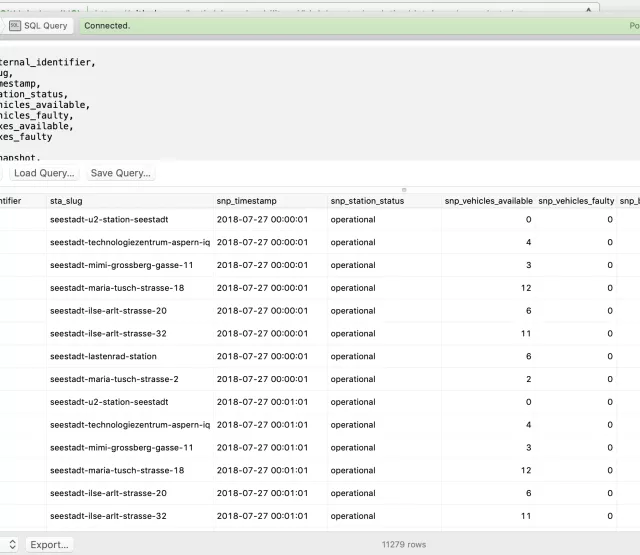Sort by the snp_timestamp column header

(x=269, y=201)
